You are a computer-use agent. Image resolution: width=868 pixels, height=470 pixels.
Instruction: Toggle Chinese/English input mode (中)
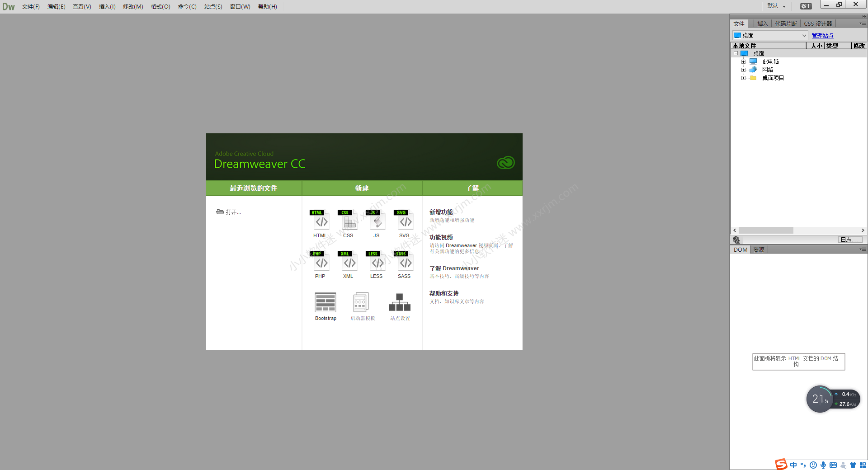point(793,465)
